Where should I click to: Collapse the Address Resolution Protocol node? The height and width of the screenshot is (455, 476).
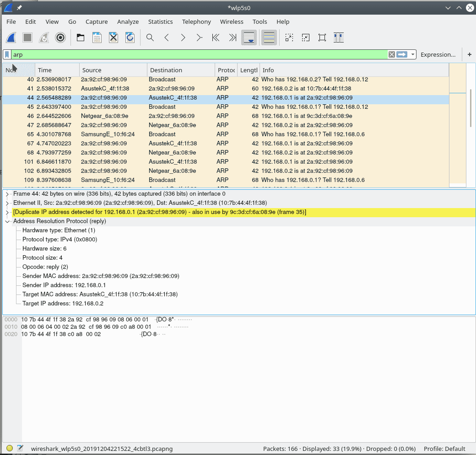[7, 221]
